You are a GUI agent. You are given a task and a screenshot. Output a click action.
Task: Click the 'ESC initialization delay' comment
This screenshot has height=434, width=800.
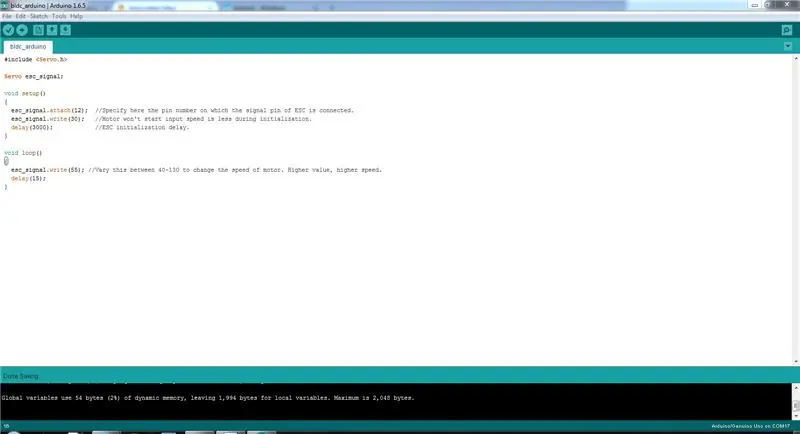tap(142, 128)
